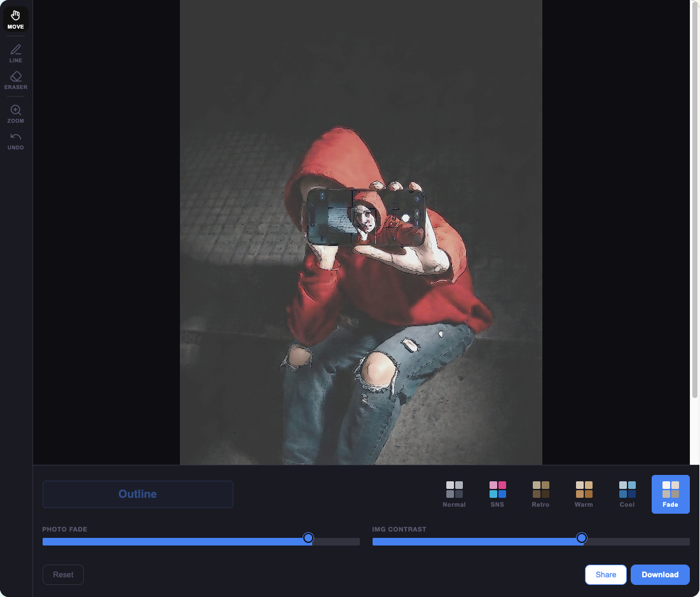700x597 pixels.
Task: Click the Photo Fade slider handle
Action: (x=308, y=538)
